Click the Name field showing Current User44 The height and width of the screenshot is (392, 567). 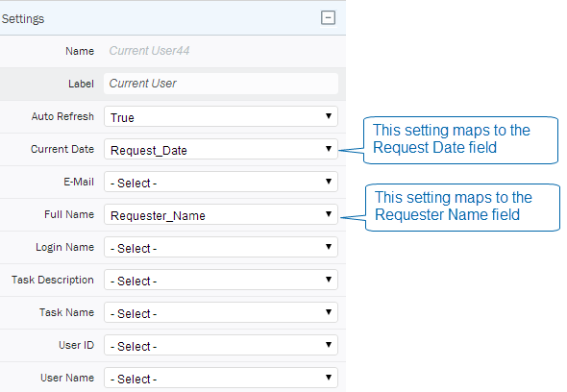tap(149, 51)
